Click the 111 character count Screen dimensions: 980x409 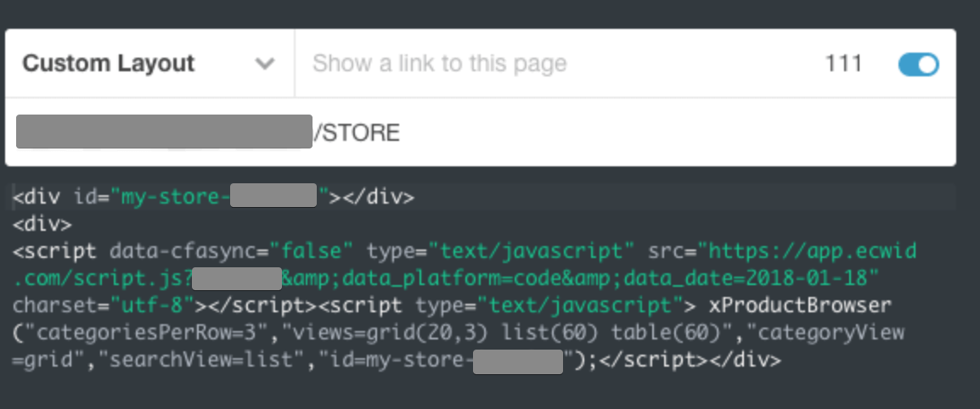[843, 64]
